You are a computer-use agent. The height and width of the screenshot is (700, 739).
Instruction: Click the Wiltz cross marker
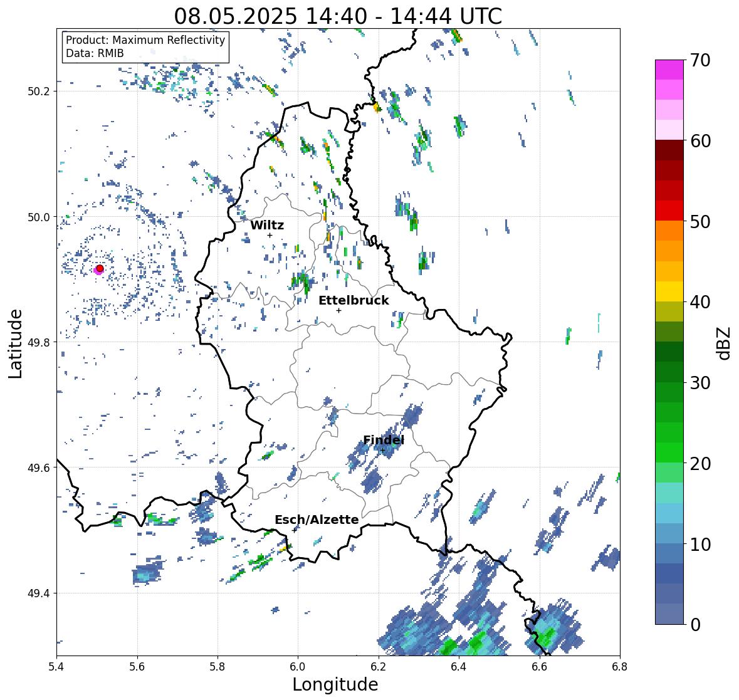(270, 235)
